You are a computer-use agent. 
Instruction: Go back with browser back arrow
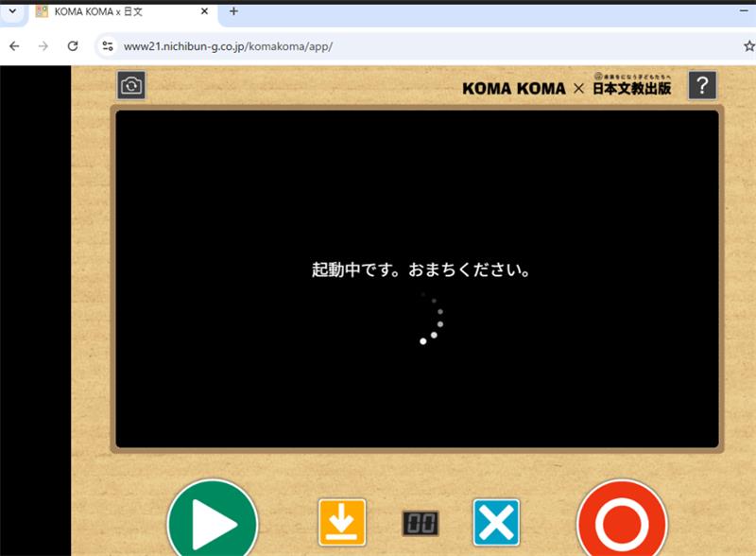(x=14, y=46)
